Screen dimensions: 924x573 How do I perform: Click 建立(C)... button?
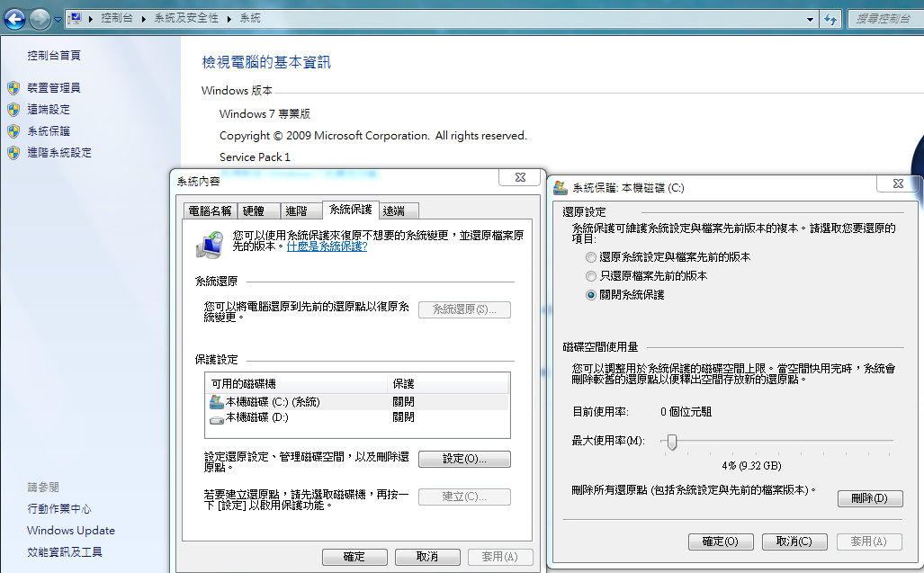[x=464, y=497]
